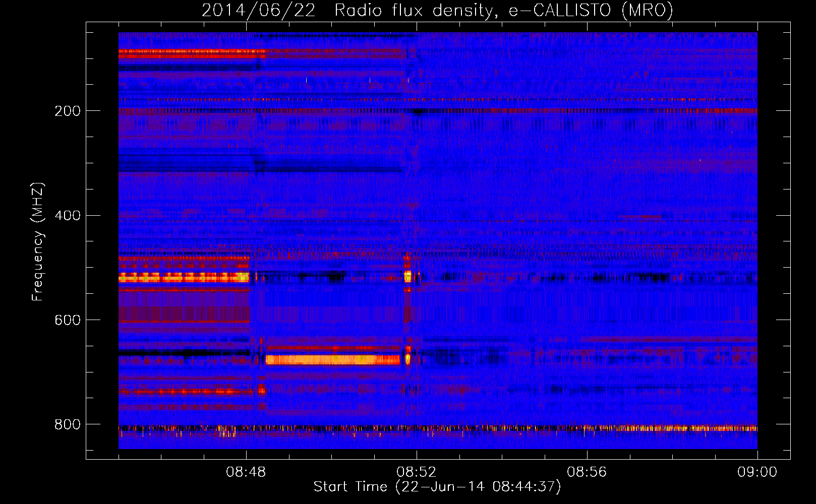Click the bright yellow burst band near 680 MHz

click(x=333, y=359)
